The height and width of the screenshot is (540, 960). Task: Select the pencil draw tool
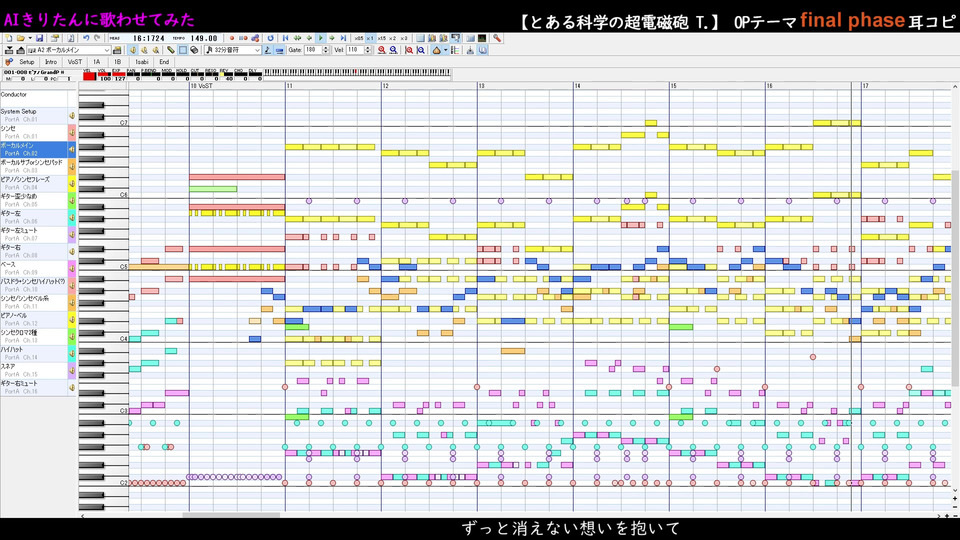click(170, 50)
